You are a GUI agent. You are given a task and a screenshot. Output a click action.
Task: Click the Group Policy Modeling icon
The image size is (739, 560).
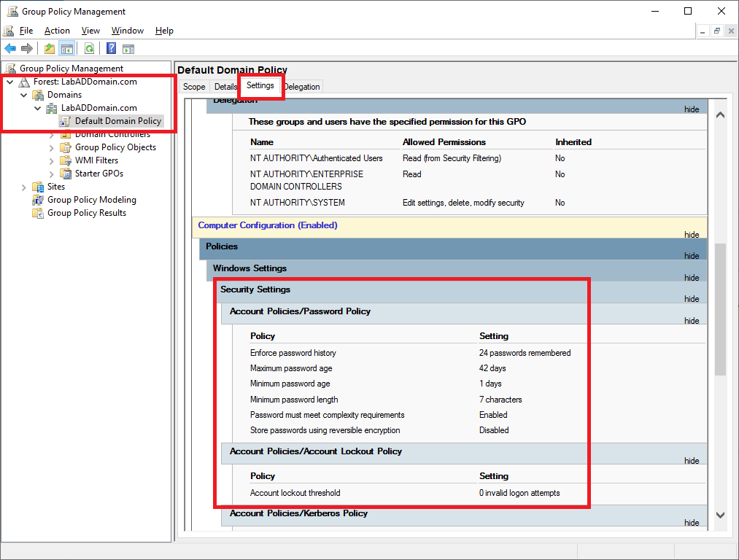[38, 200]
